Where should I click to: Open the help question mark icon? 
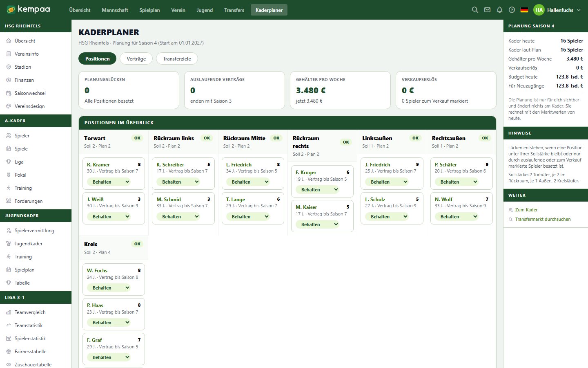(512, 10)
